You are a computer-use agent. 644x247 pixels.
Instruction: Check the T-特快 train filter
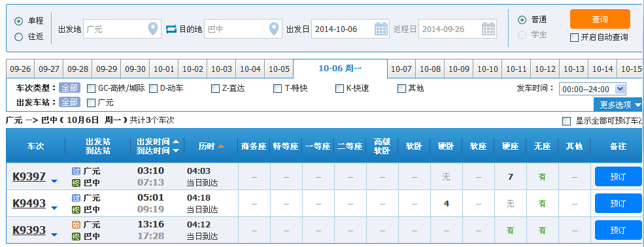tap(278, 89)
